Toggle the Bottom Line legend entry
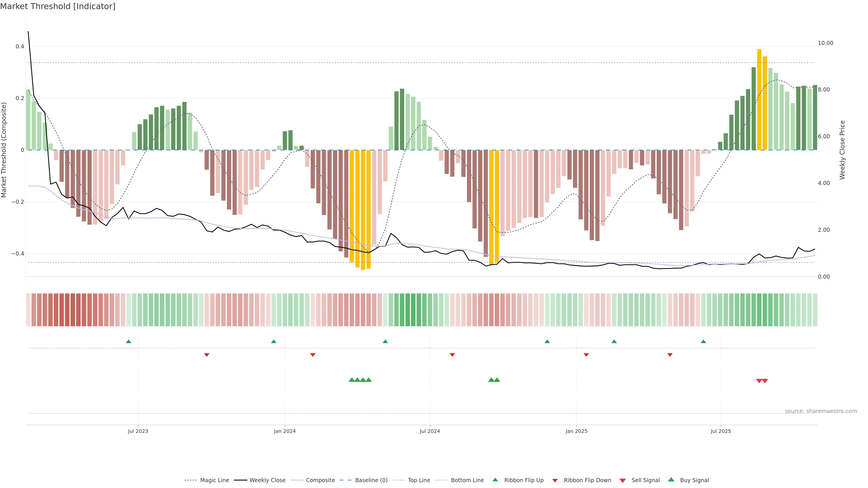The image size is (868, 488). click(x=467, y=480)
